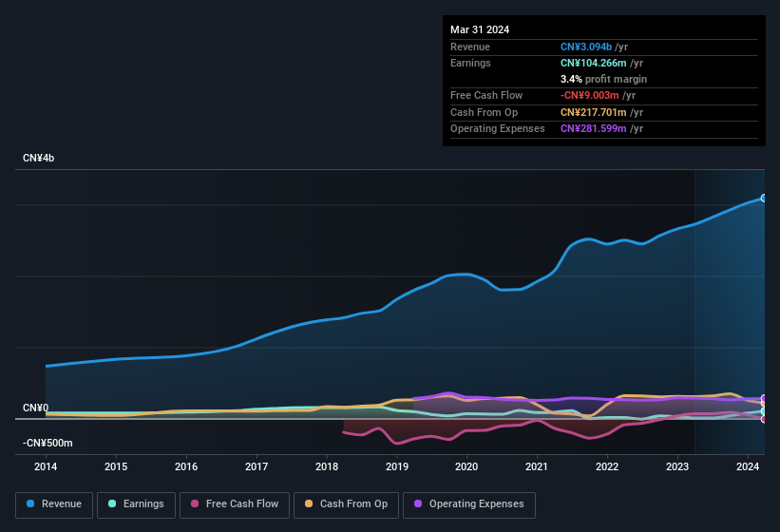Hide the Free Cash Flow series

(235, 503)
